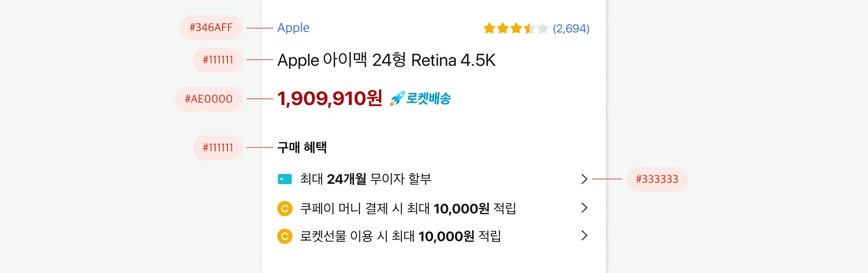This screenshot has width=868, height=273.
Task: Click the #111111 label beside 구매 혜택
Action: (x=218, y=148)
